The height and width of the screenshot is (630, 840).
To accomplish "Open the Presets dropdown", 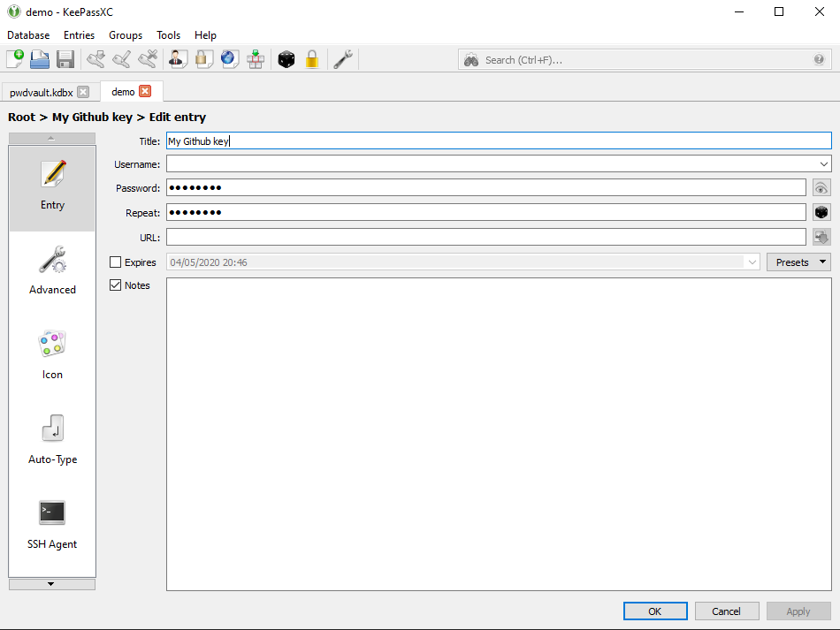I will [x=798, y=262].
